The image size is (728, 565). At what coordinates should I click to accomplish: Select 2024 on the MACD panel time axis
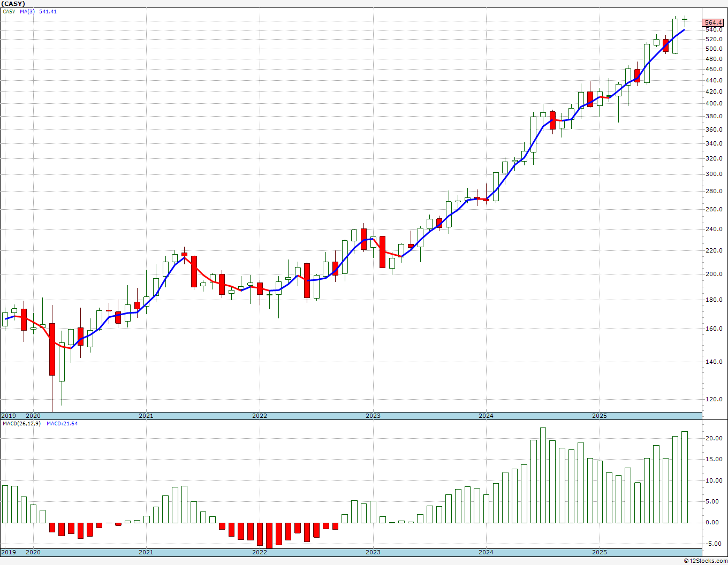[486, 553]
